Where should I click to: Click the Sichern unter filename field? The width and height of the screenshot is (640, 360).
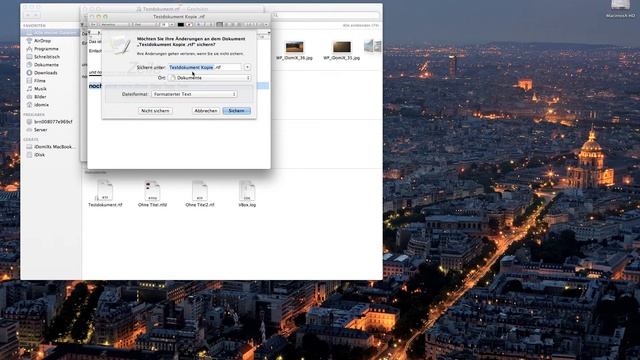(x=204, y=67)
